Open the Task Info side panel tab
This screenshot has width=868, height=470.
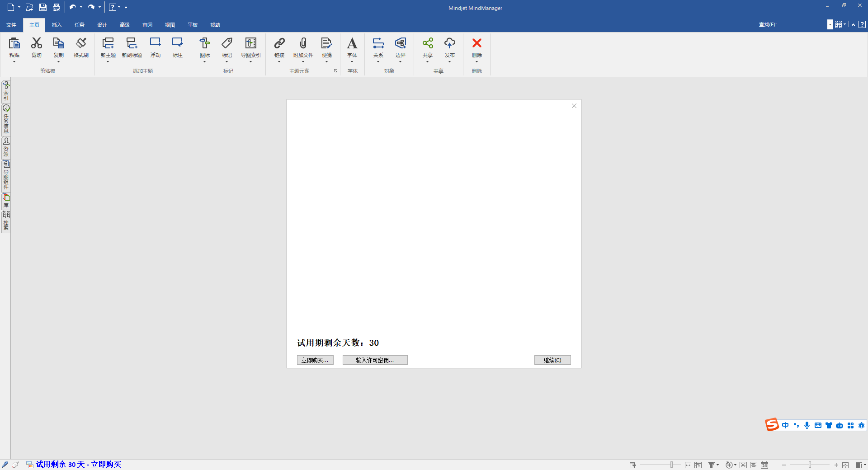point(6,119)
